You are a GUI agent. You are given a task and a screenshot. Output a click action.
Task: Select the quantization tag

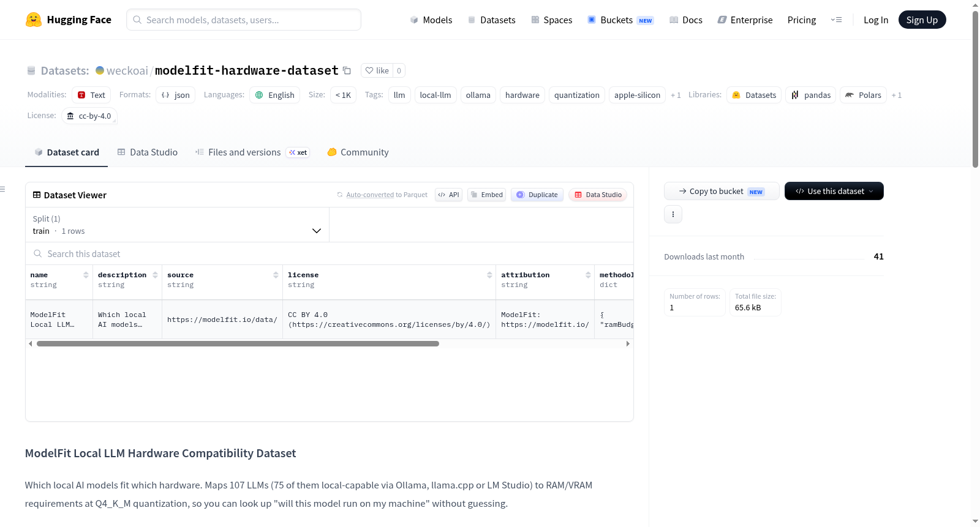(x=577, y=95)
